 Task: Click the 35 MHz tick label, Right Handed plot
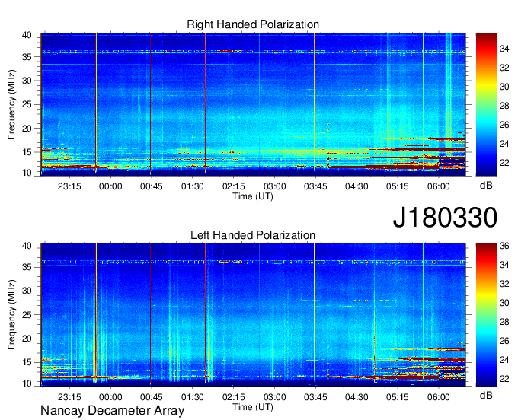(27, 57)
